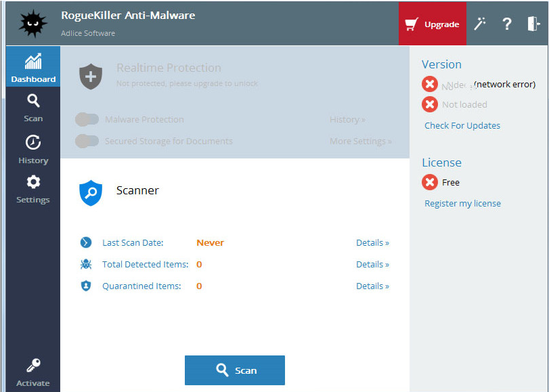Open Details » for Quarantined Items
The image size is (549, 392).
[372, 286]
